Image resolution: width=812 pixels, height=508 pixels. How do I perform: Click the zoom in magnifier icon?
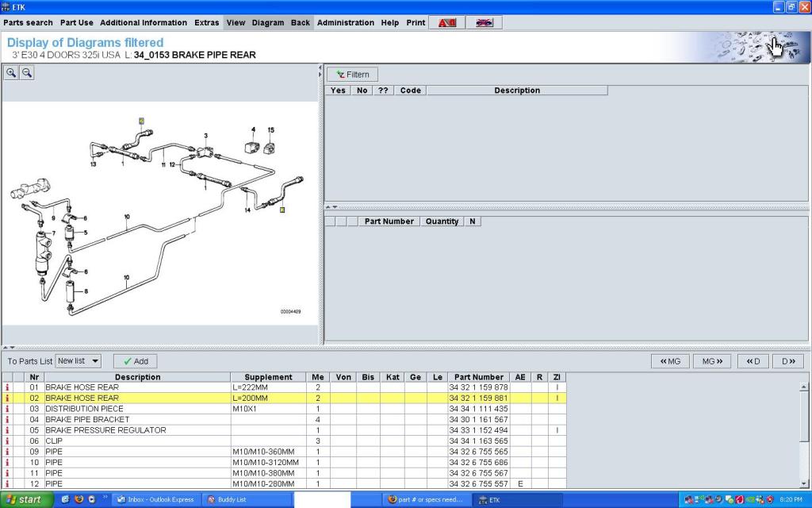(x=12, y=73)
